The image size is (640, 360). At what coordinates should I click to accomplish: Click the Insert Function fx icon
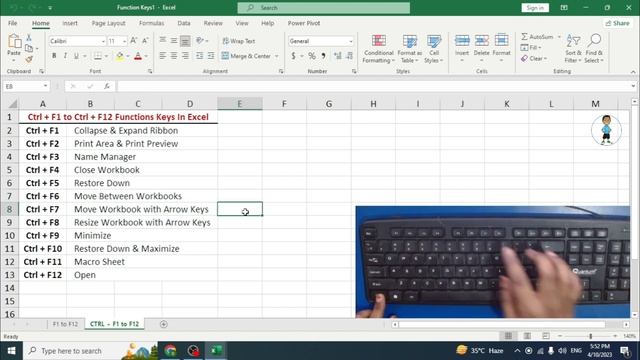(x=107, y=86)
